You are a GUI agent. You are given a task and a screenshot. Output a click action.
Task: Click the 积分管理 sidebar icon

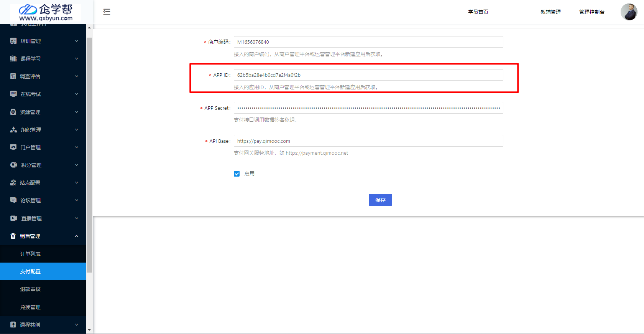click(13, 165)
